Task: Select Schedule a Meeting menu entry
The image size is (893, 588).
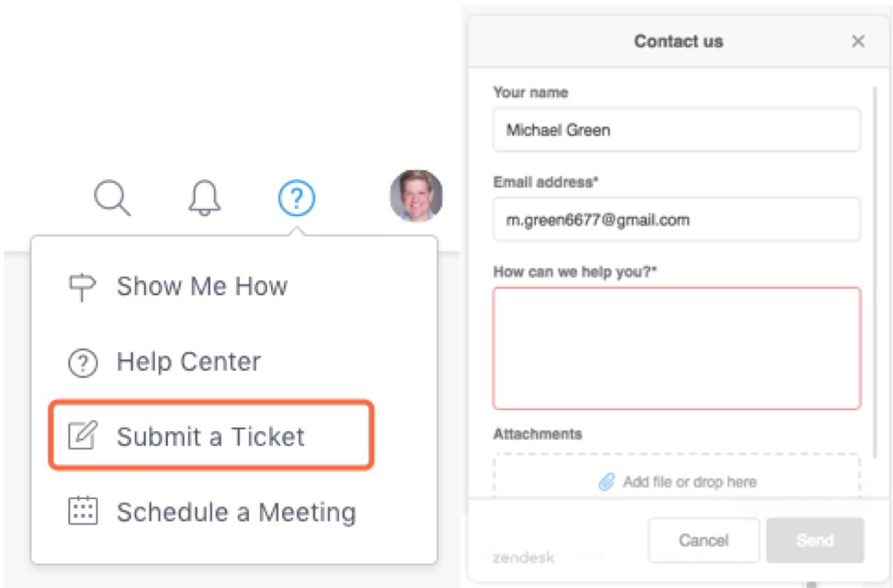Action: pyautogui.click(x=236, y=512)
